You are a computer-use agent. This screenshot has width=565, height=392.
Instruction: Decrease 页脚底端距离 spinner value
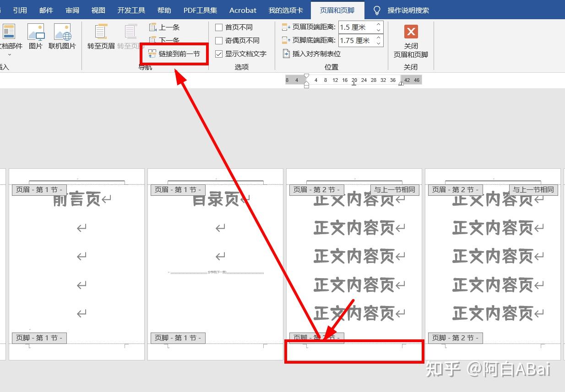[x=379, y=43]
